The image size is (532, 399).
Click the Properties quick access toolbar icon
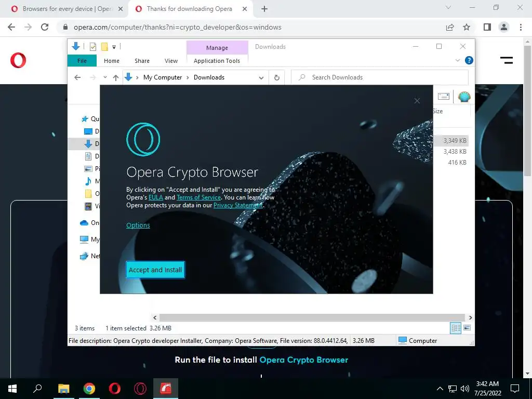[x=92, y=47]
